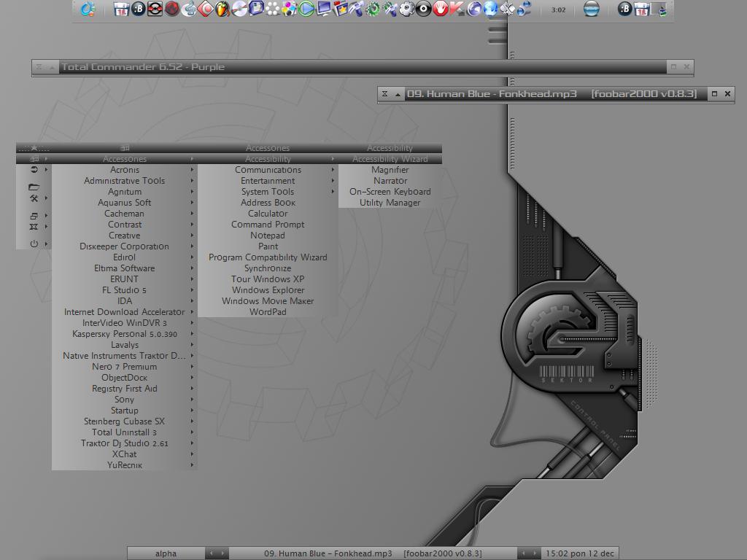Expand the Kaspersky Personal 5.0.390 folder
Screen dimensions: 747x560
click(125, 334)
